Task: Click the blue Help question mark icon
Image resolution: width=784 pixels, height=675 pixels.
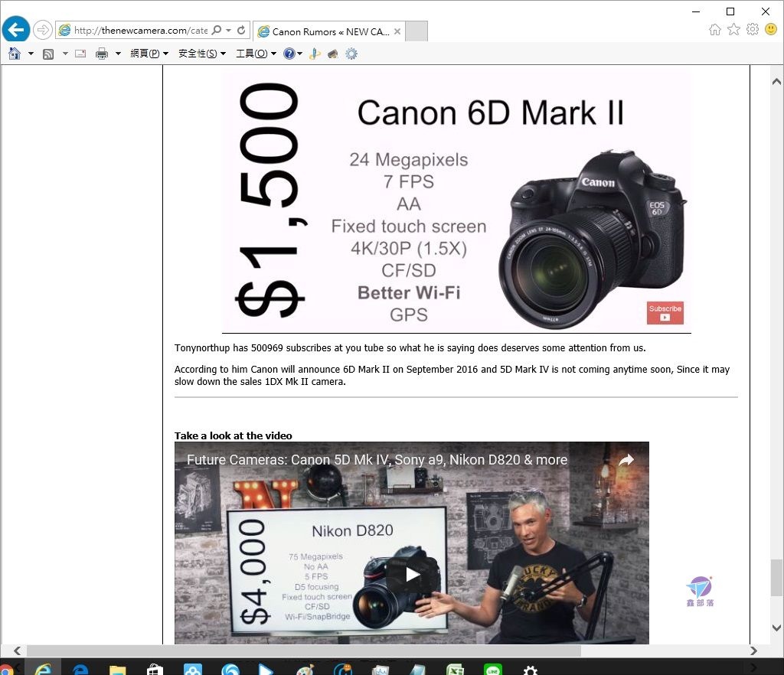Action: click(289, 54)
